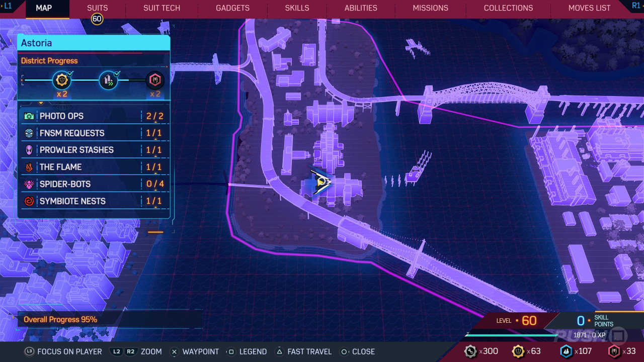Select the FNSM REQUESTS row 1/1
This screenshot has width=644, height=362.
pos(94,133)
